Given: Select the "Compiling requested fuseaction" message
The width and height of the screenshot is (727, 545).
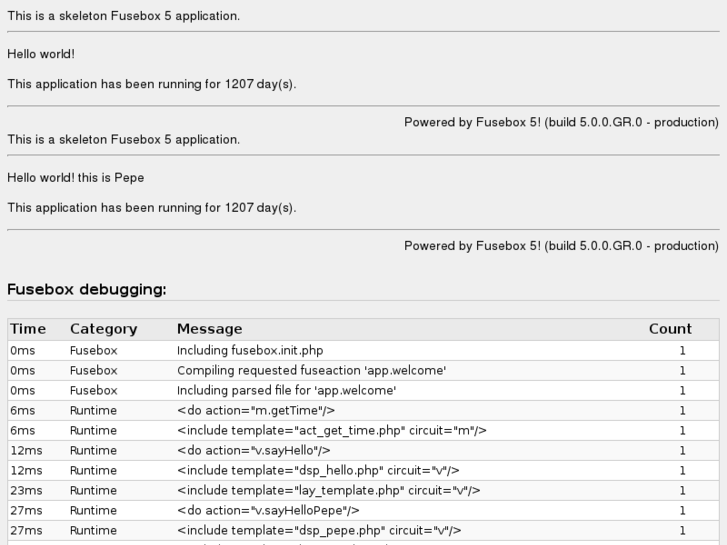Looking at the screenshot, I should [311, 371].
